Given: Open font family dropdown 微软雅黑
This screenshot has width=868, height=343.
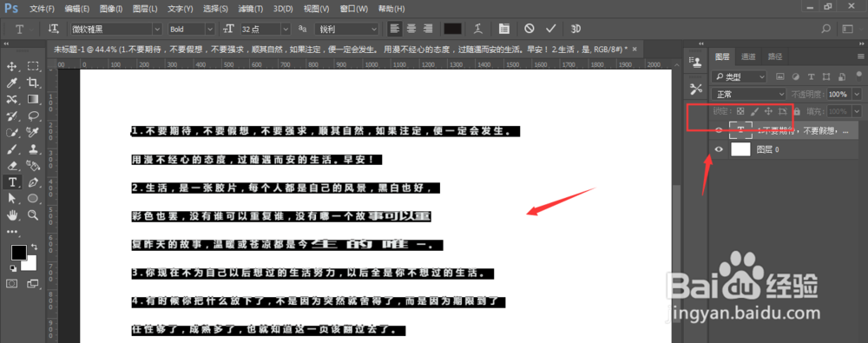Looking at the screenshot, I should (x=115, y=29).
